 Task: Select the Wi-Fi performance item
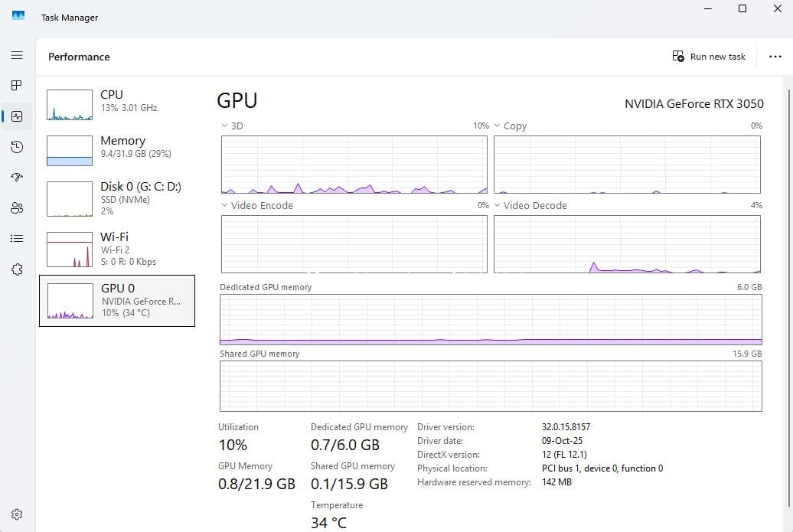[x=116, y=249]
